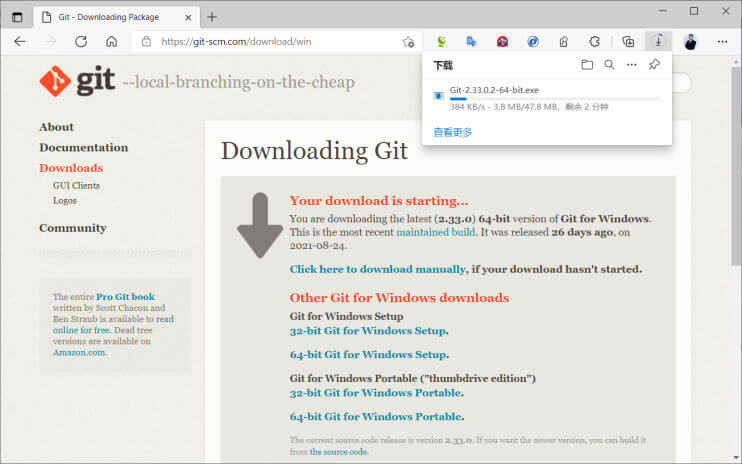
Task: Download 32-bit Git for Windows Setup
Action: click(368, 331)
